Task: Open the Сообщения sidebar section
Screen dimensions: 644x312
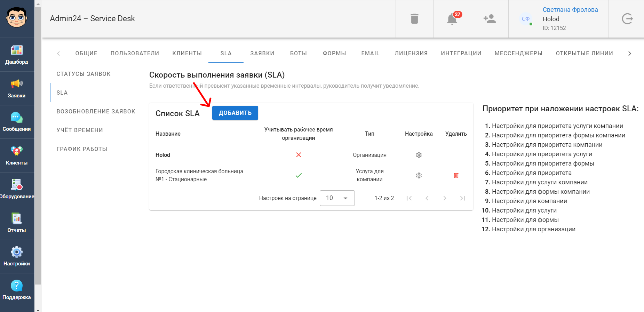Action: pyautogui.click(x=17, y=122)
